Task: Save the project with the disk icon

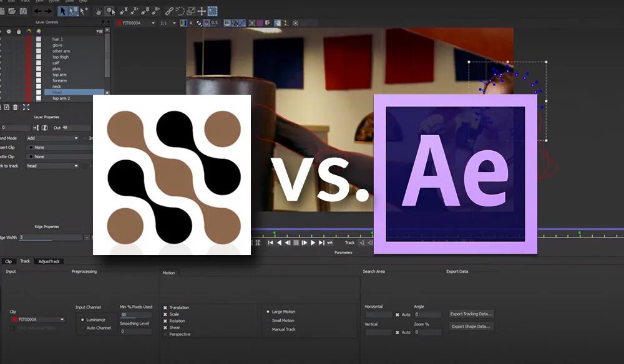Action: 24,11
